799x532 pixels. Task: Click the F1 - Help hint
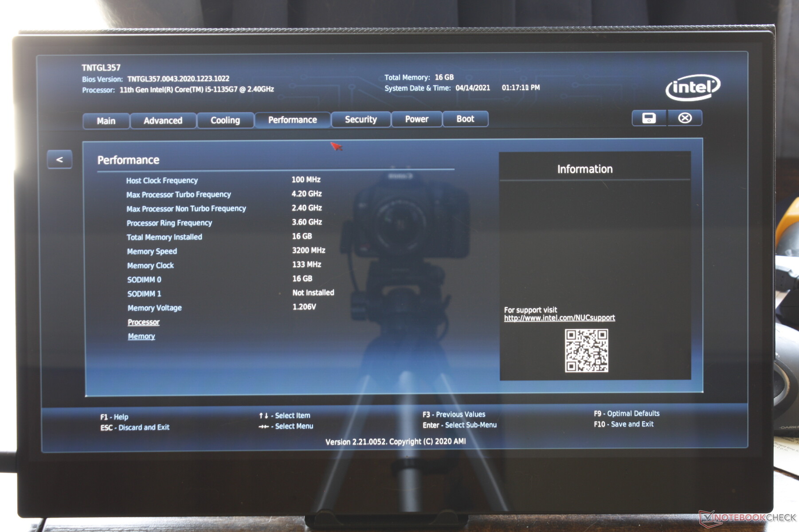114,417
